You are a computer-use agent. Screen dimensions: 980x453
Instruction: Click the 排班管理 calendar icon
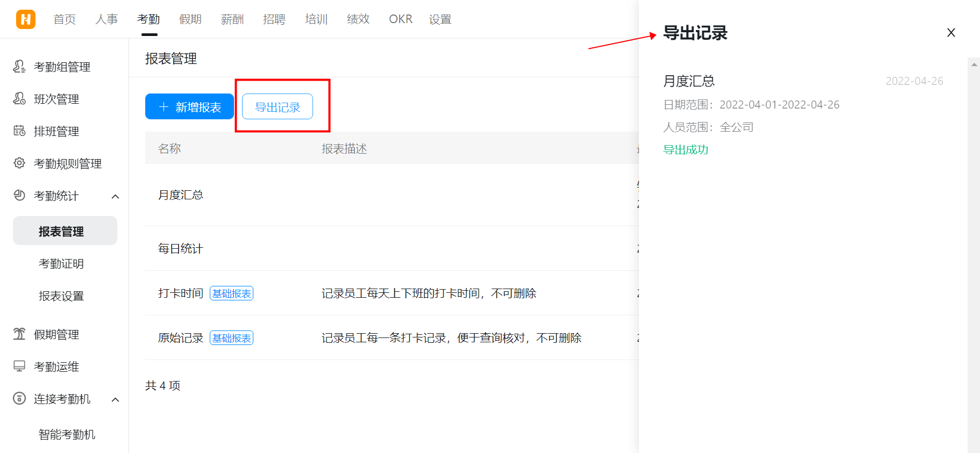click(x=19, y=131)
